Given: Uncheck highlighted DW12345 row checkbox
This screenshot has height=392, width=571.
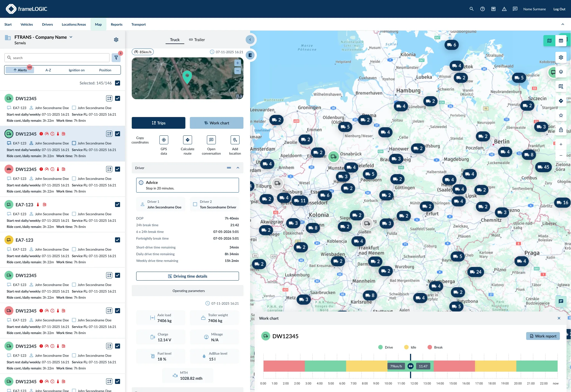Looking at the screenshot, I should pyautogui.click(x=118, y=134).
